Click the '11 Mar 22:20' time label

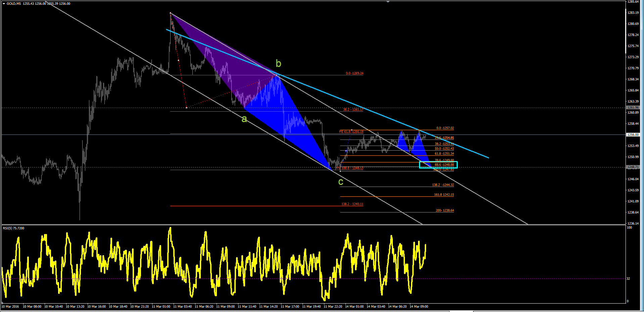pyautogui.click(x=333, y=307)
